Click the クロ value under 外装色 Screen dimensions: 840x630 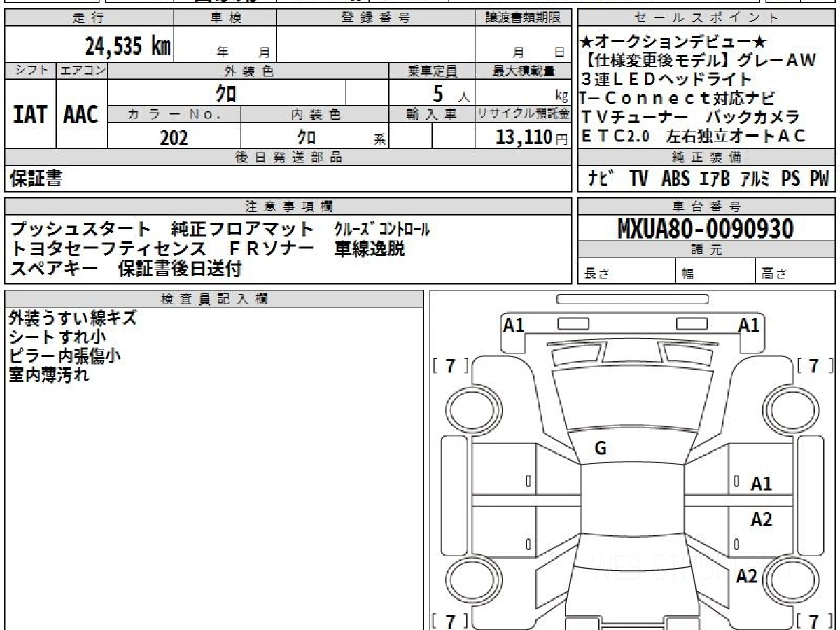point(226,92)
